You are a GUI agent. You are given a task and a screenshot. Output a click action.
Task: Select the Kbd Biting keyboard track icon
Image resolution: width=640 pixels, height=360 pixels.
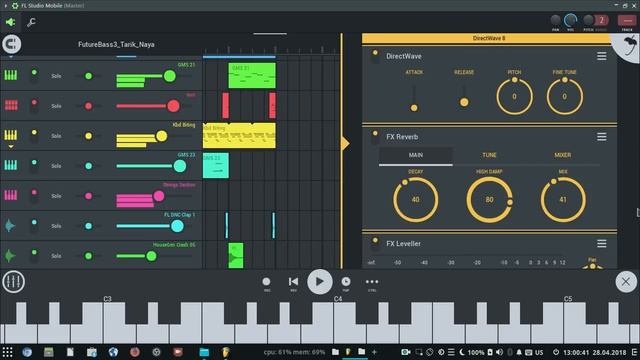(x=11, y=135)
